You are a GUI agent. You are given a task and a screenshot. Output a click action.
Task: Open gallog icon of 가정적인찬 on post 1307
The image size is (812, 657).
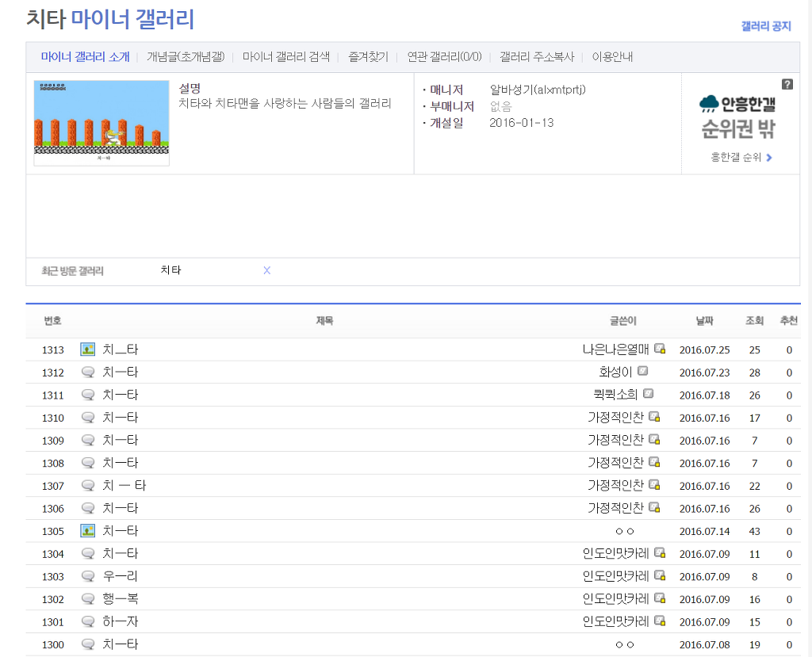click(654, 484)
